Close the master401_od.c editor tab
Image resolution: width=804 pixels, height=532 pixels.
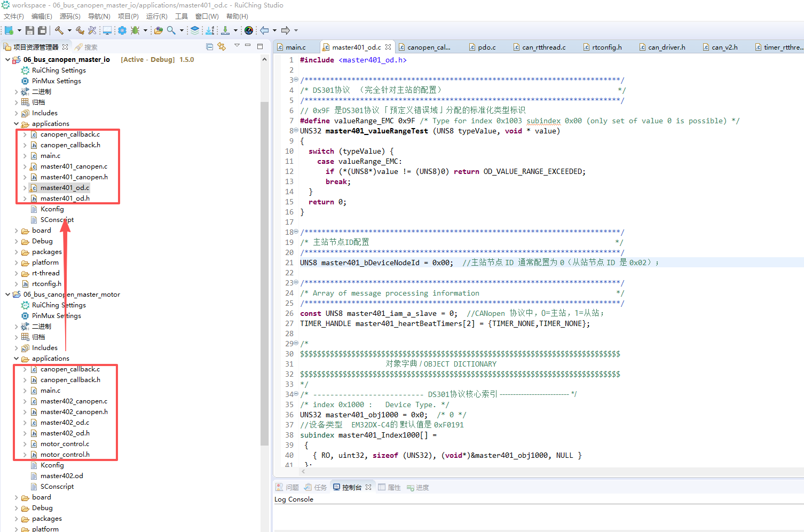click(388, 47)
